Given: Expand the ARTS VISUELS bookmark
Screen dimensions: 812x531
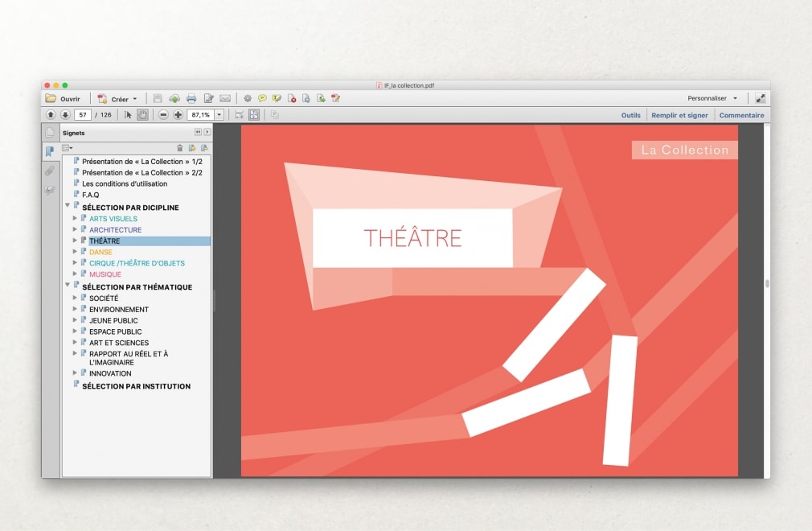Looking at the screenshot, I should tap(75, 219).
